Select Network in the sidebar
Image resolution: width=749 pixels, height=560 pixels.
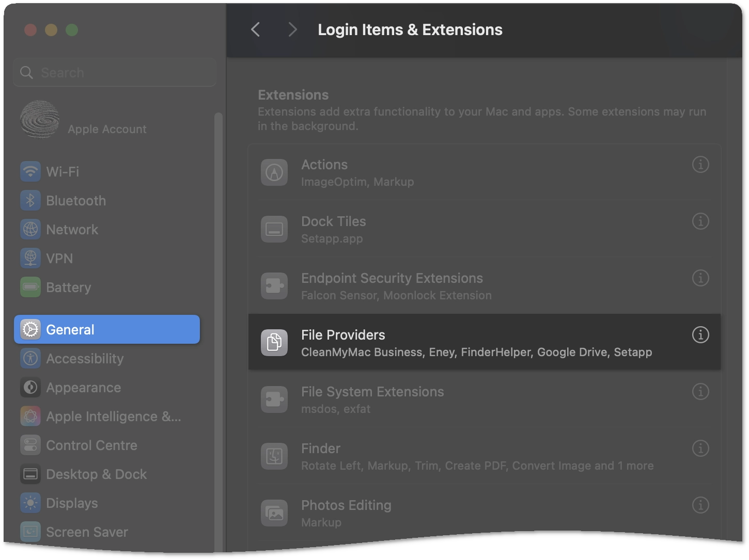point(107,229)
